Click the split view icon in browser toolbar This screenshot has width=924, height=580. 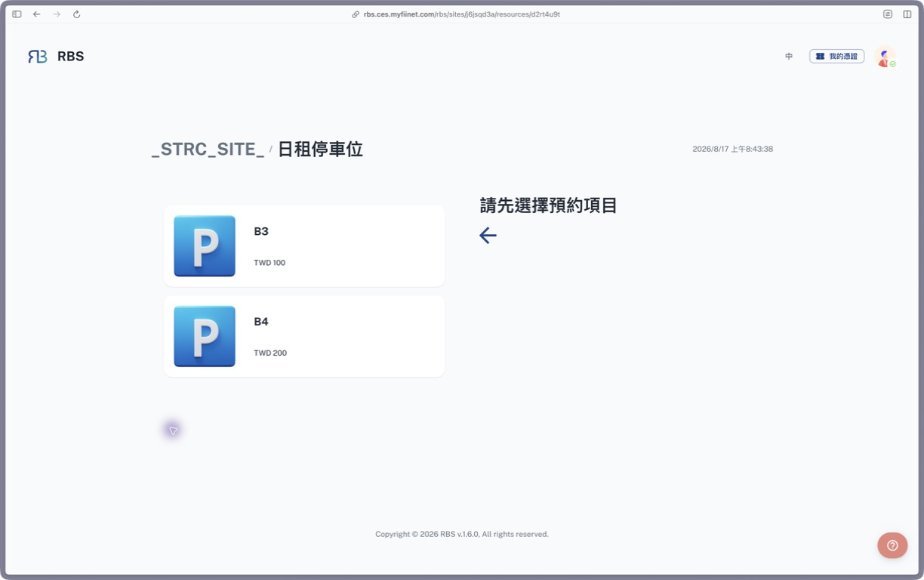pyautogui.click(x=907, y=14)
